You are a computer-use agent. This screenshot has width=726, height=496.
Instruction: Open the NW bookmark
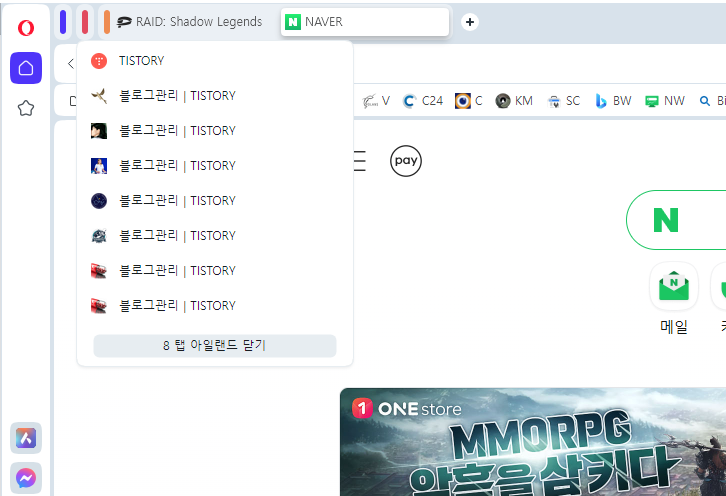point(665,100)
